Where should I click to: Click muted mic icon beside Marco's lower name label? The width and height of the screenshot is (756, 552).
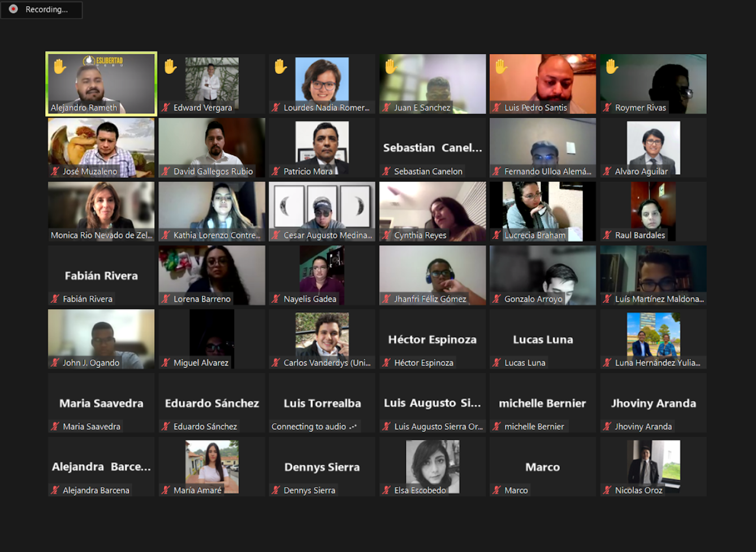[497, 490]
